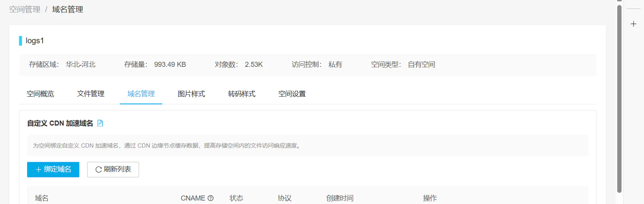Click the CNAME help question mark icon
Viewport: 644px width, 204px height.
211,198
